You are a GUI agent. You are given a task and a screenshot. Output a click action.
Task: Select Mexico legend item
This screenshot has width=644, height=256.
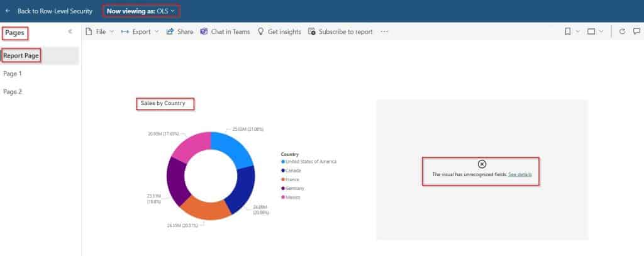coord(291,198)
